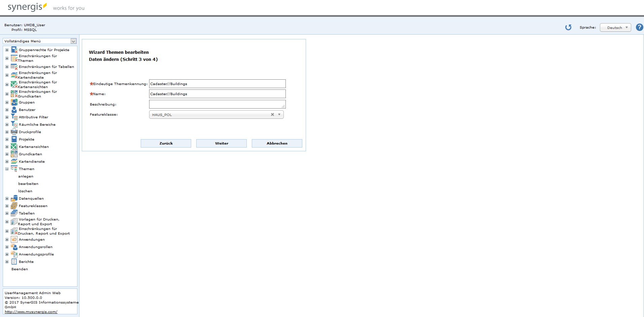
Task: Open Featureklassen using its icon
Action: click(14, 205)
